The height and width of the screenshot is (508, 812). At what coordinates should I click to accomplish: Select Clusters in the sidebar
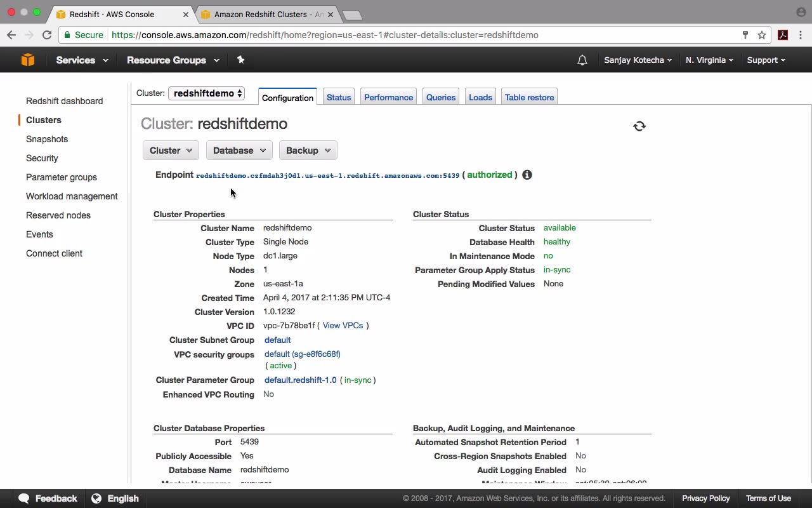click(x=44, y=120)
